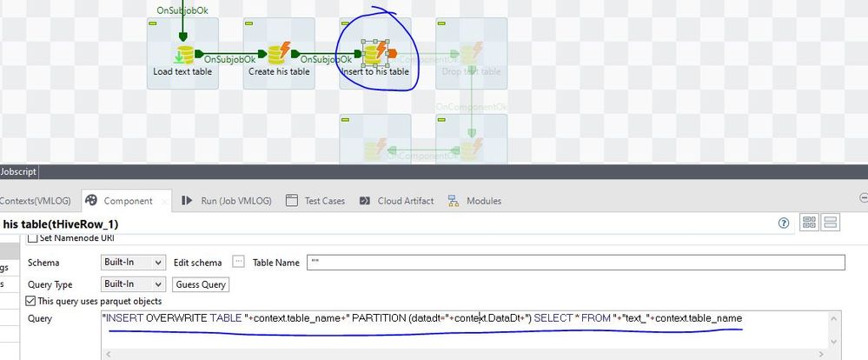Click the Edit schema ellipsis button

(238, 262)
